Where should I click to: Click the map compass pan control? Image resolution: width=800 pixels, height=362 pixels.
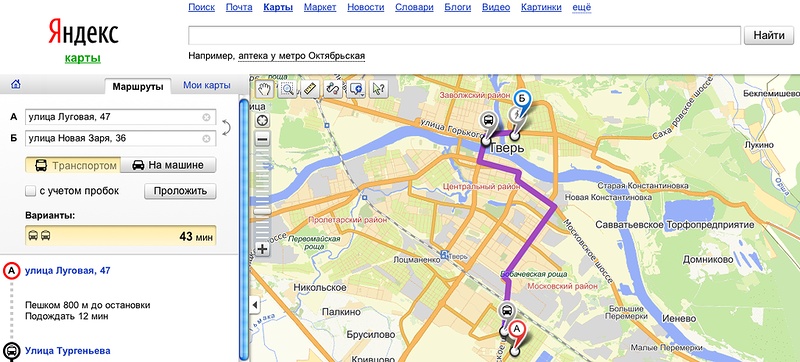tap(263, 121)
